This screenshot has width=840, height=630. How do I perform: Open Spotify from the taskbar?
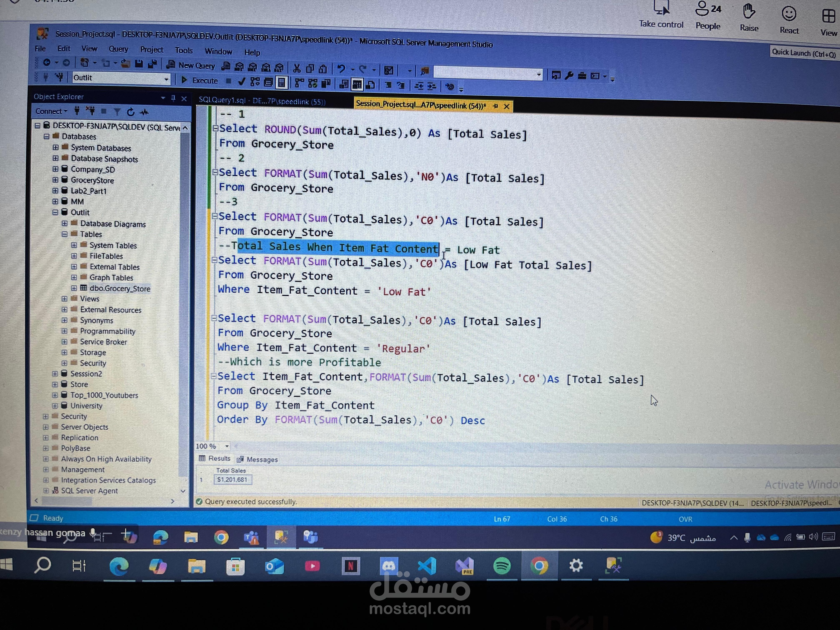click(502, 566)
